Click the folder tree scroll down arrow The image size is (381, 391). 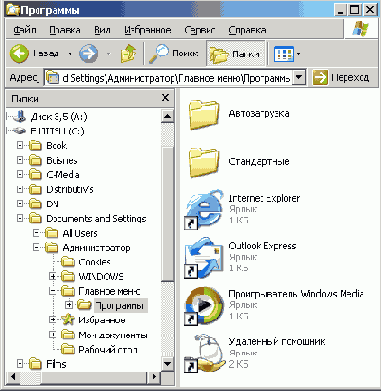pyautogui.click(x=167, y=364)
